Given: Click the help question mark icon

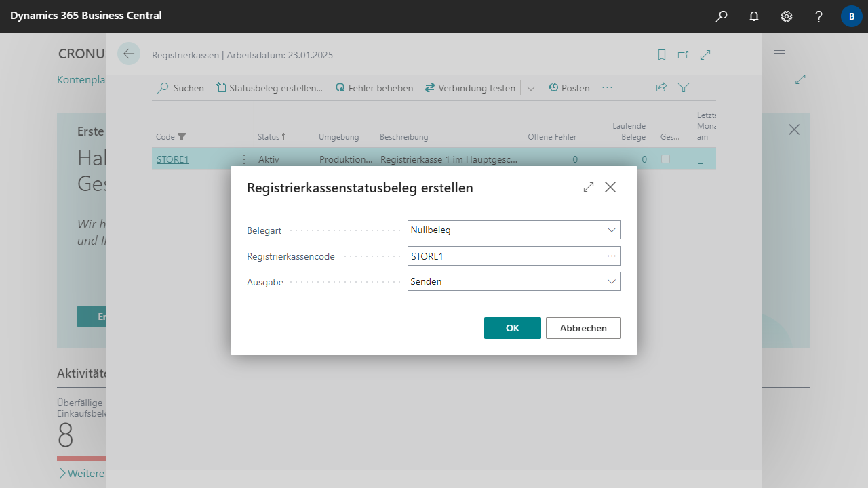Looking at the screenshot, I should point(819,16).
